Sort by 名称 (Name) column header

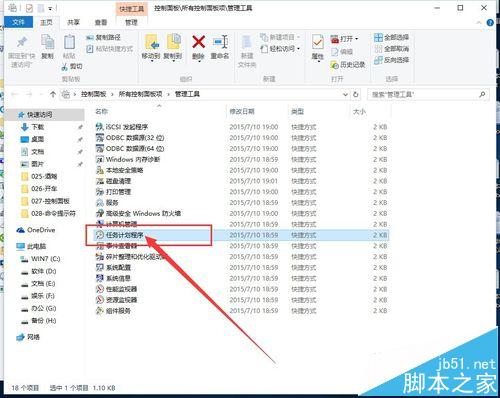click(x=102, y=111)
